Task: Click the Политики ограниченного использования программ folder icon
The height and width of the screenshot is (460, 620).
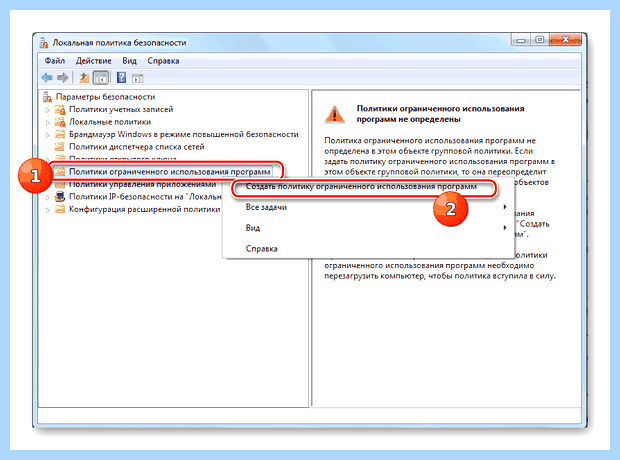Action: click(x=60, y=172)
